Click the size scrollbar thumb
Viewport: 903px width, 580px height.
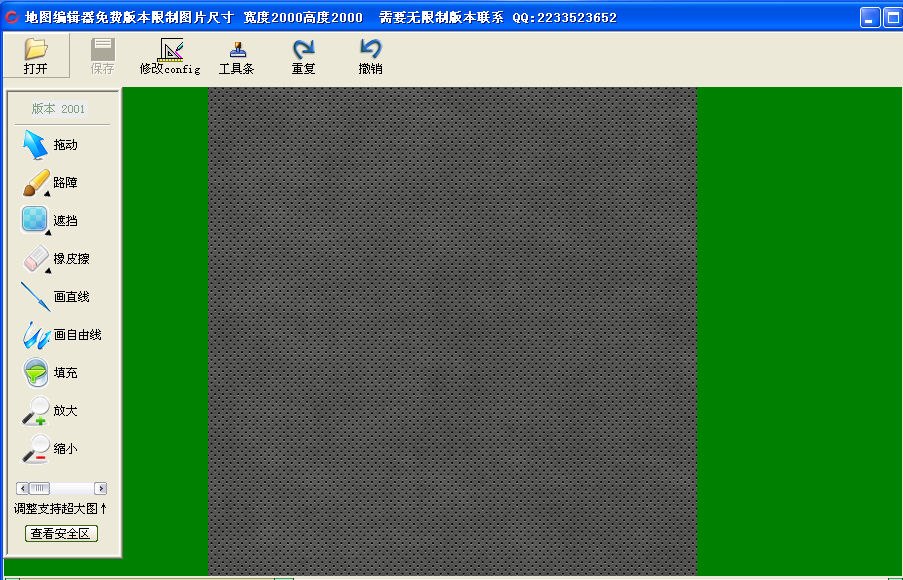pyautogui.click(x=39, y=488)
